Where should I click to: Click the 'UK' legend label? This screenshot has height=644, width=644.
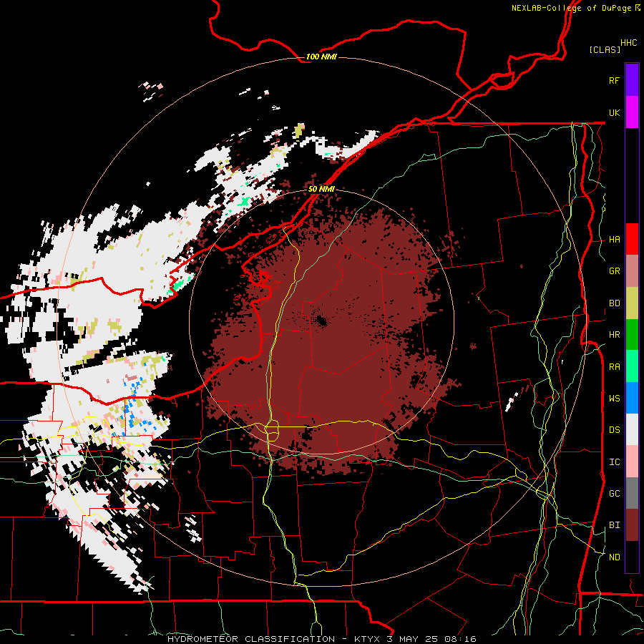click(x=614, y=112)
